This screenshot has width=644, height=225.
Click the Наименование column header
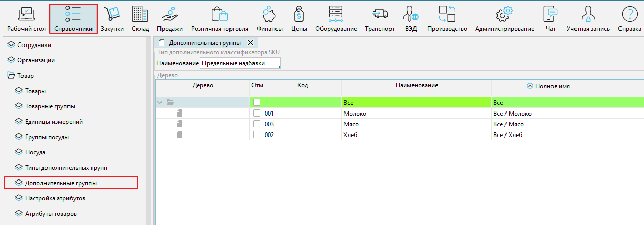click(417, 86)
